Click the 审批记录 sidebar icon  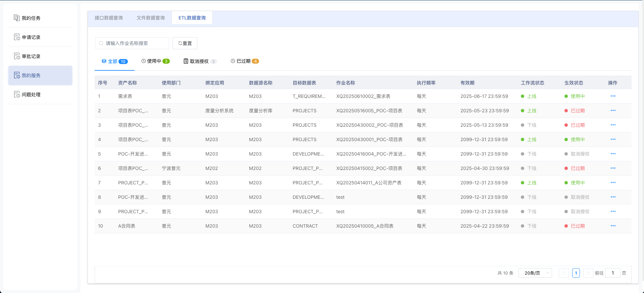click(16, 56)
